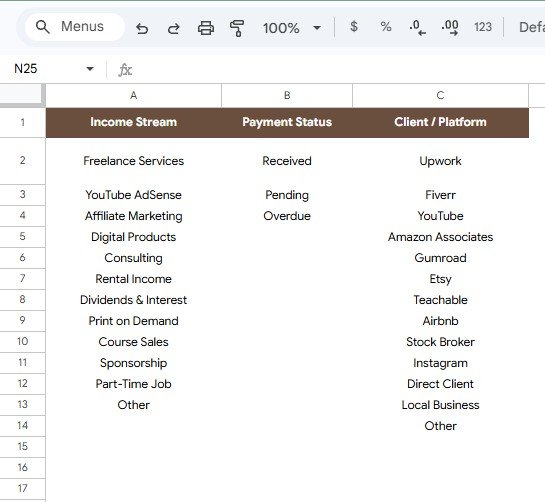Open the 100% zoom dropdown
Image resolution: width=545 pixels, height=502 pixels.
coord(292,28)
